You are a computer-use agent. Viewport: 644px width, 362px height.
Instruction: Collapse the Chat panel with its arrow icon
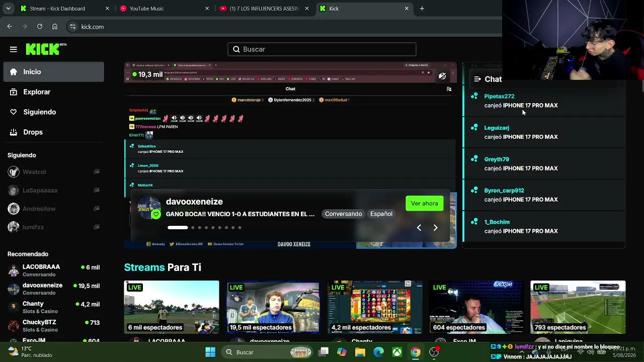[x=477, y=79]
